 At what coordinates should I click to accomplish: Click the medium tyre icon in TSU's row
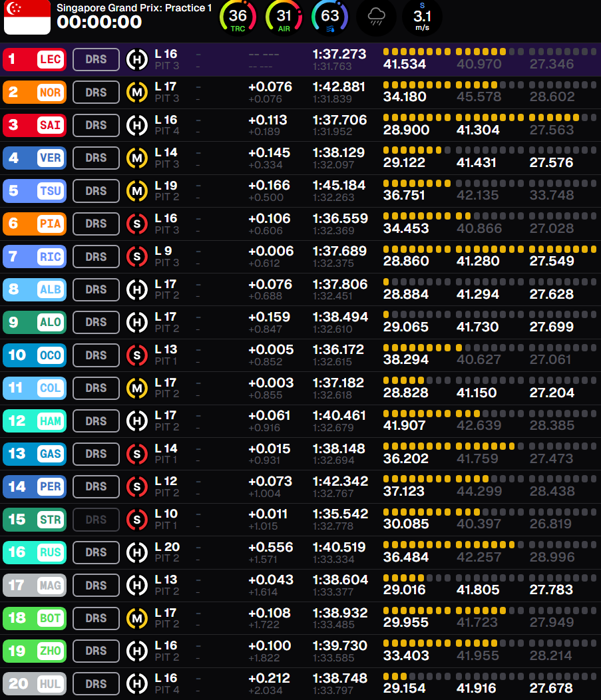pos(137,191)
